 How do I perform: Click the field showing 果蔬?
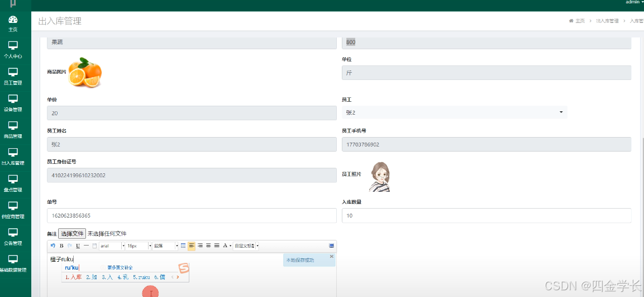click(192, 43)
